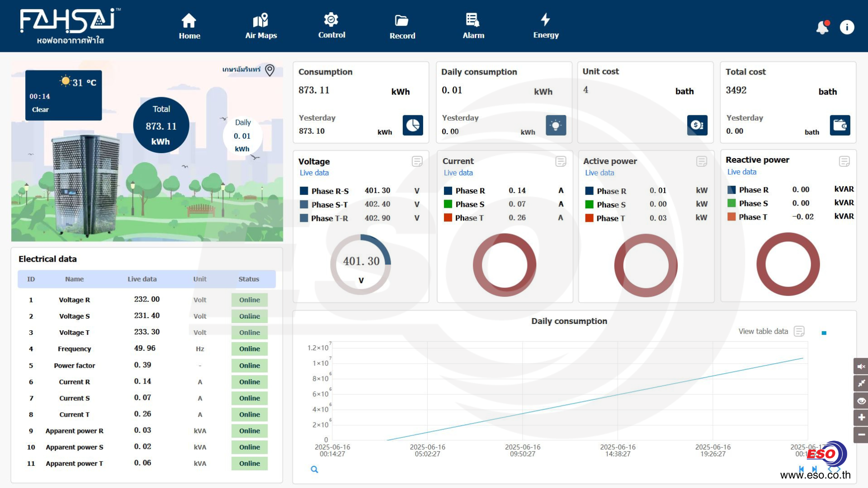Expand the Voltage table data icon
This screenshot has width=868, height=488.
coord(417,161)
